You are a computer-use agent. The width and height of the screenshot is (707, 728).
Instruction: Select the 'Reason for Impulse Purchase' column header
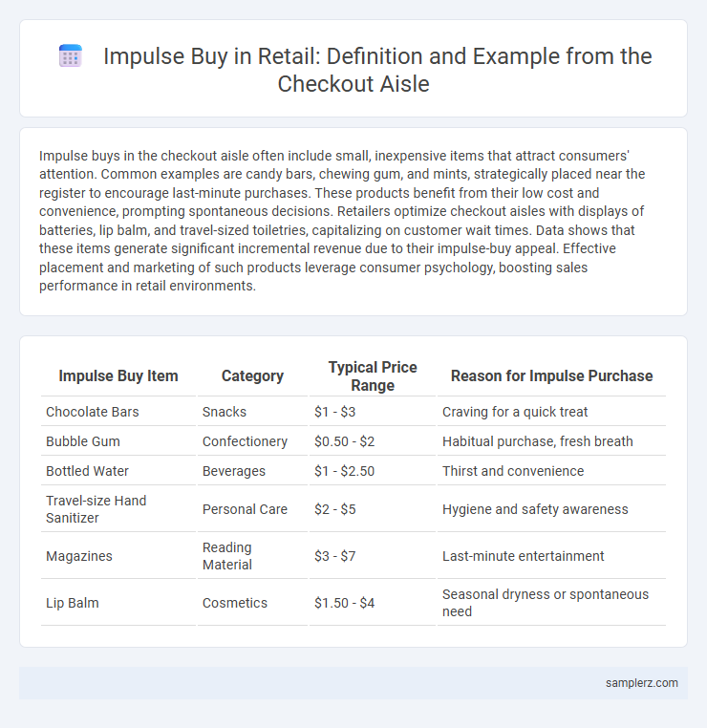[551, 375]
